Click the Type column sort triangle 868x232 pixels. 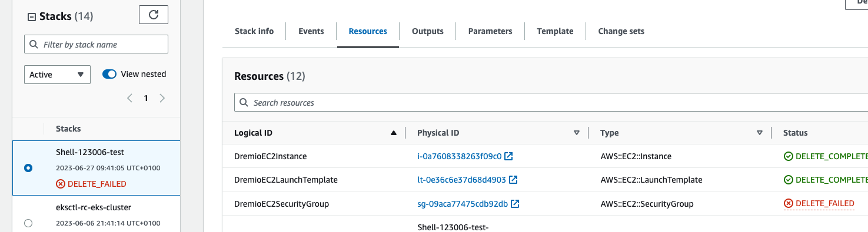[760, 133]
